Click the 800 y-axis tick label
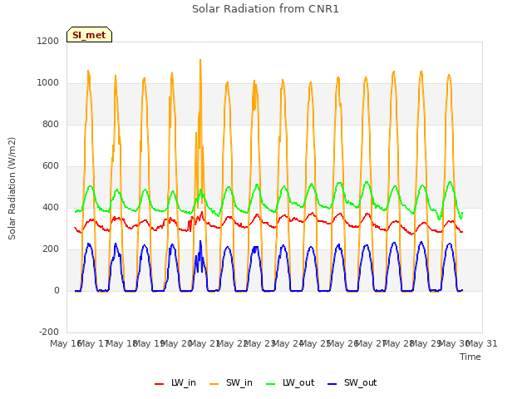Screen dimensions: 532x399 (51, 124)
